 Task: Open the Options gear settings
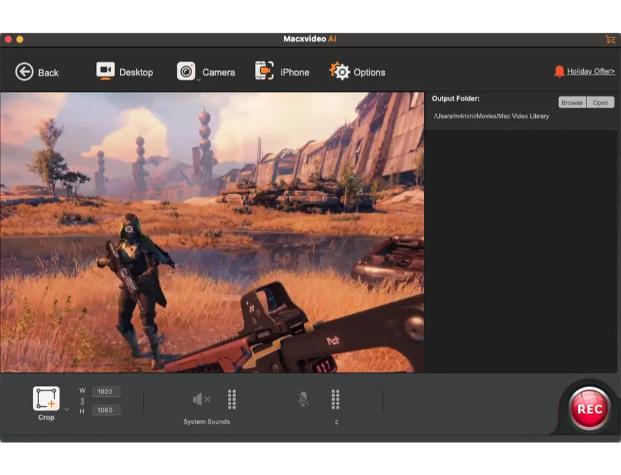tap(357, 72)
